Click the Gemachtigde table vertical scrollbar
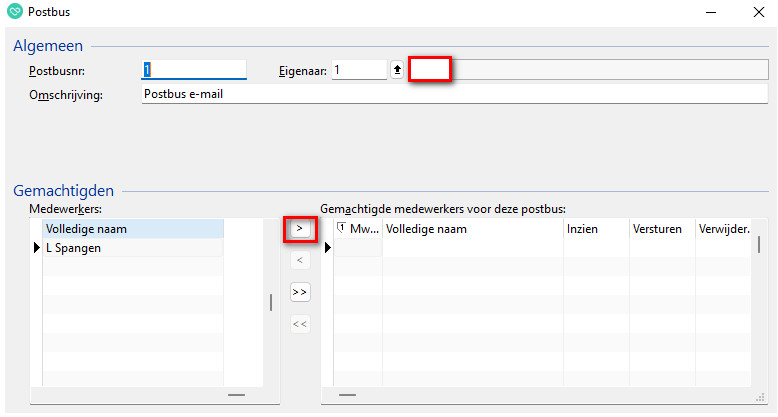 [x=759, y=245]
